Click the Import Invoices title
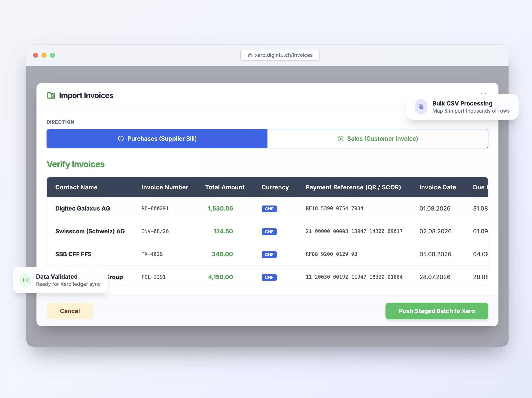 point(86,96)
